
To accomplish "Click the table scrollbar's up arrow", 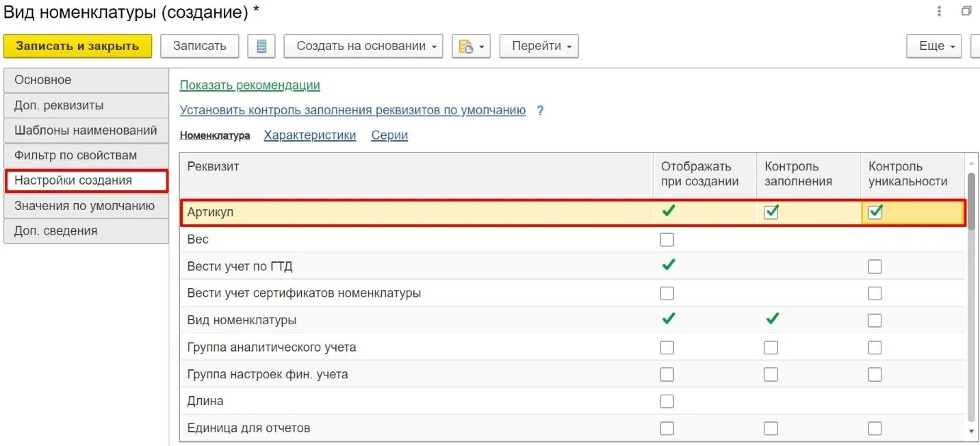I will [x=970, y=163].
